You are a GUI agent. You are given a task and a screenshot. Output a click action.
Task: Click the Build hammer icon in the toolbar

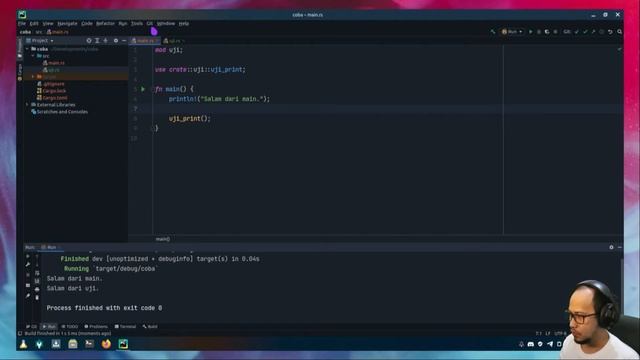point(493,32)
